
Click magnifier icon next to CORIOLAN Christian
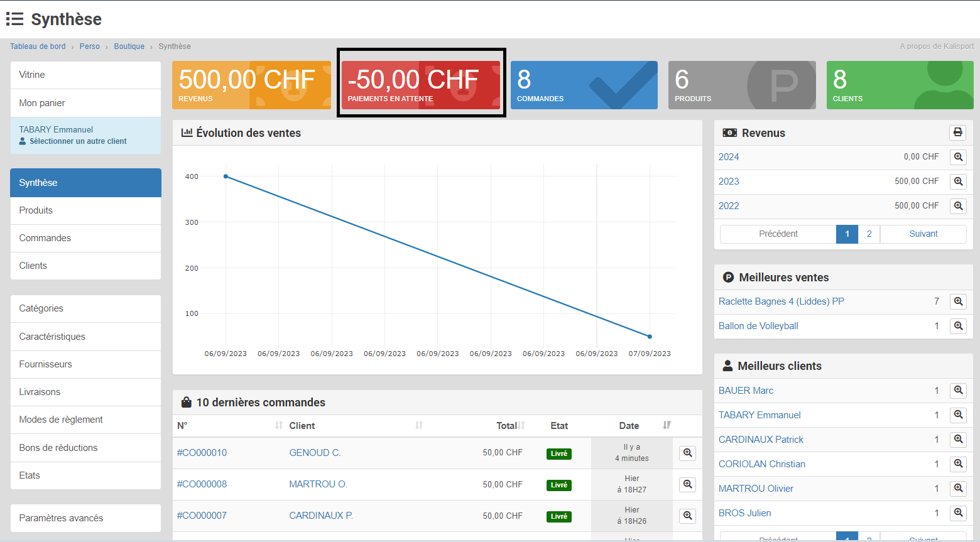958,464
